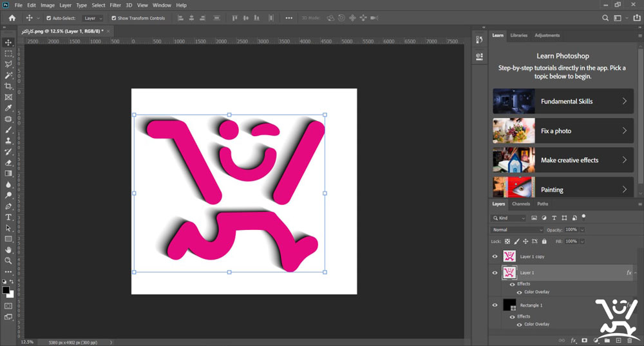Hide the Layer 1 copy layer
This screenshot has height=346, width=644.
click(x=495, y=256)
